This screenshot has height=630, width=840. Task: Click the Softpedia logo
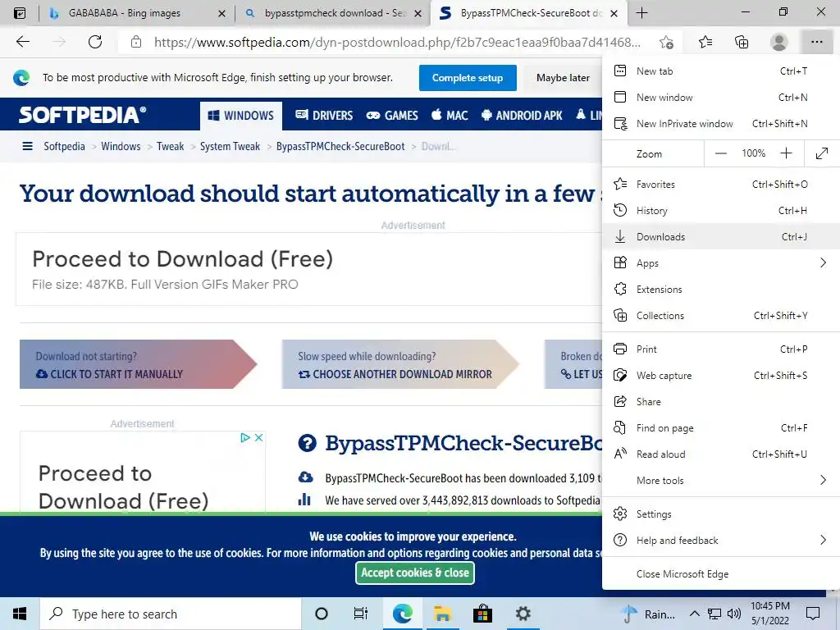coord(82,115)
